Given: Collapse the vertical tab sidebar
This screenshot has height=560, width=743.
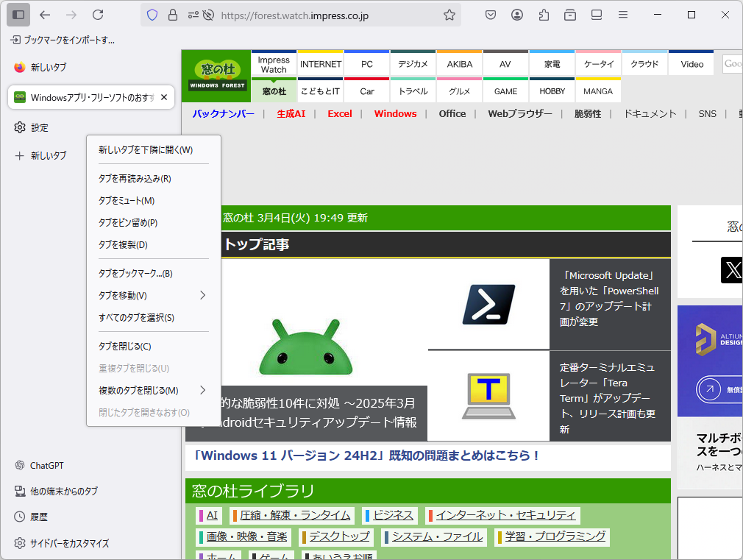Looking at the screenshot, I should pyautogui.click(x=18, y=15).
